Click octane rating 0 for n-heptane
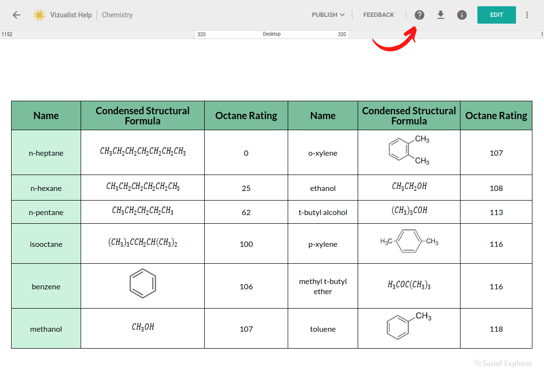This screenshot has width=544, height=392. (x=246, y=152)
